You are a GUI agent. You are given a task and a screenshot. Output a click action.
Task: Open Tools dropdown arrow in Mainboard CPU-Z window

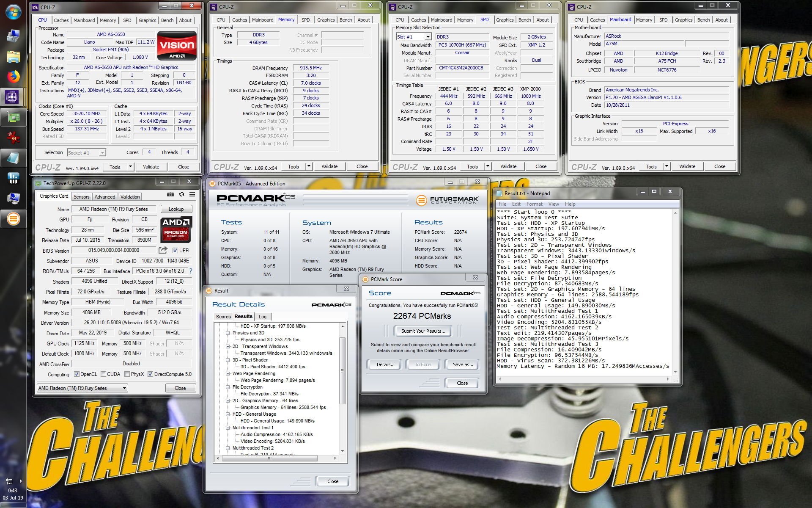point(667,166)
